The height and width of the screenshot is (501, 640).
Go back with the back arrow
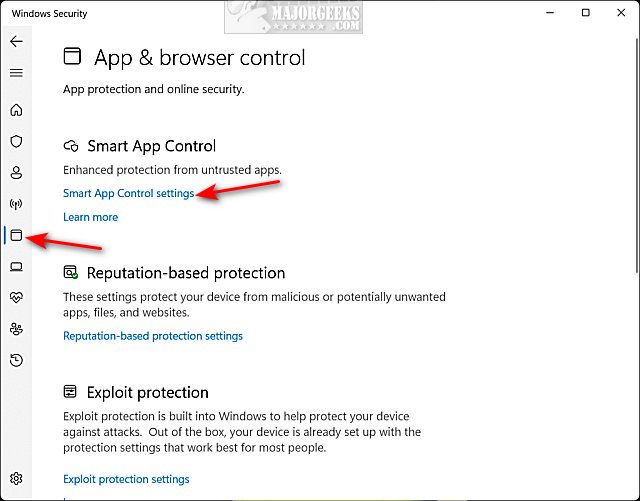[16, 42]
